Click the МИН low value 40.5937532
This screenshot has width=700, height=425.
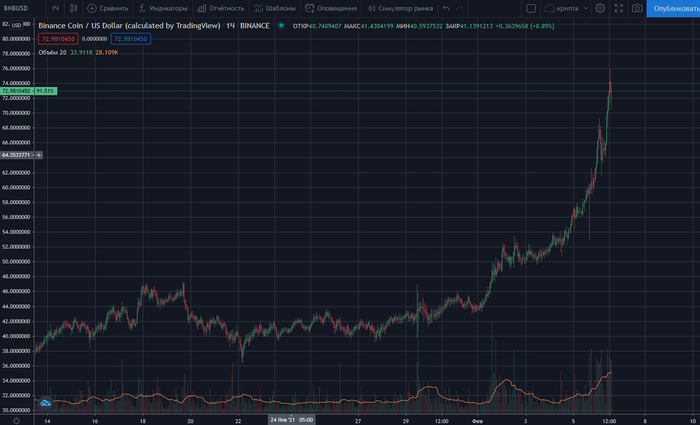(426, 26)
